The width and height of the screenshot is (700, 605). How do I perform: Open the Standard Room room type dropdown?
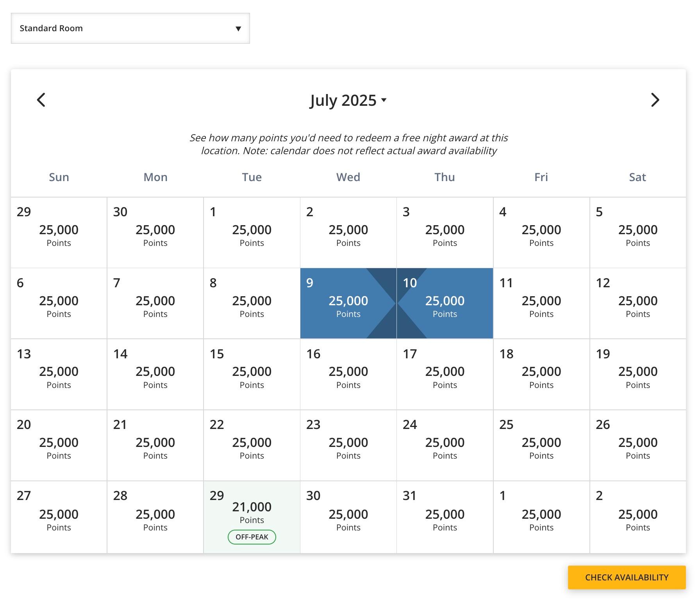[x=130, y=28]
